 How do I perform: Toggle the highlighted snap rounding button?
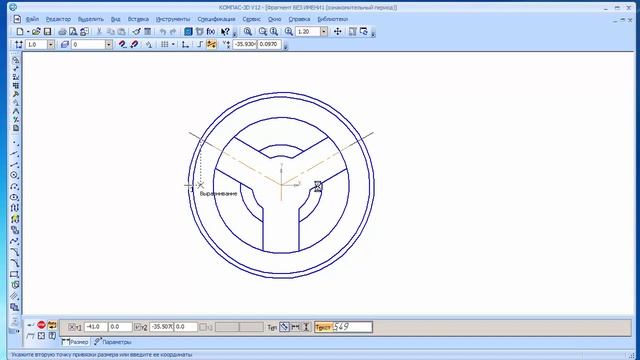[211, 44]
